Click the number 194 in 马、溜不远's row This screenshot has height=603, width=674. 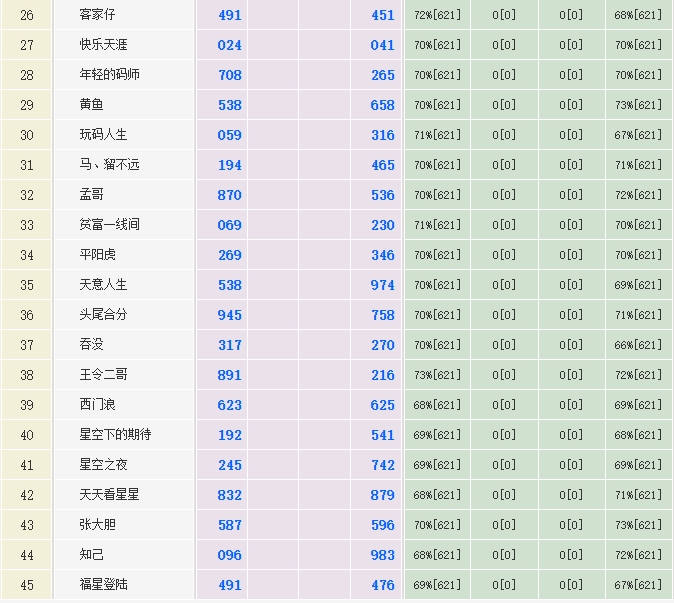(x=230, y=165)
